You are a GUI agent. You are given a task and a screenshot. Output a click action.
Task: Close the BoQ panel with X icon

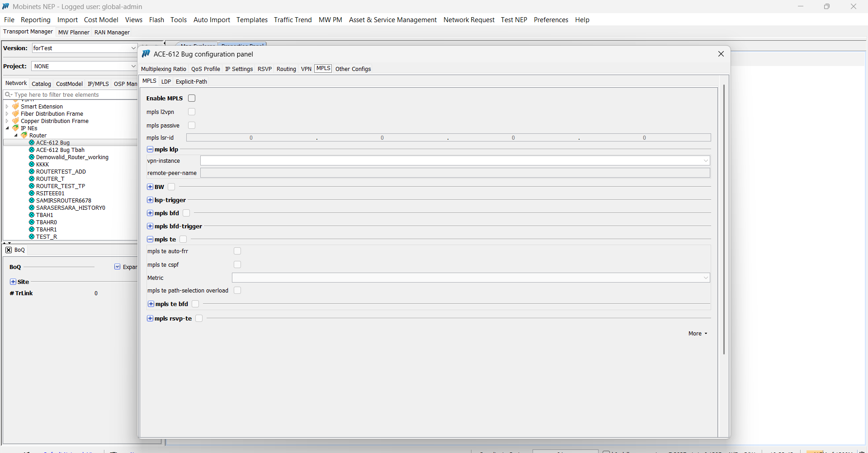[x=9, y=250]
